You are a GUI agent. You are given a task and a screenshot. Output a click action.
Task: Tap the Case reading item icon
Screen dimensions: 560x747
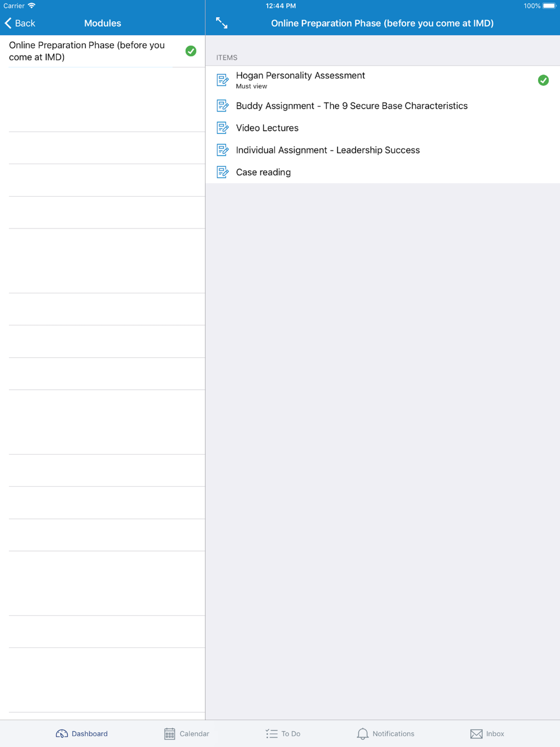pyautogui.click(x=222, y=172)
